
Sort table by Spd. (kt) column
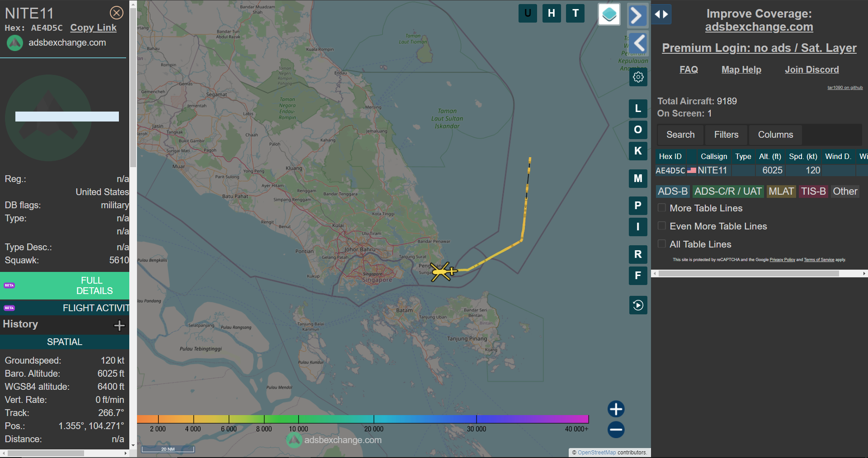click(803, 156)
